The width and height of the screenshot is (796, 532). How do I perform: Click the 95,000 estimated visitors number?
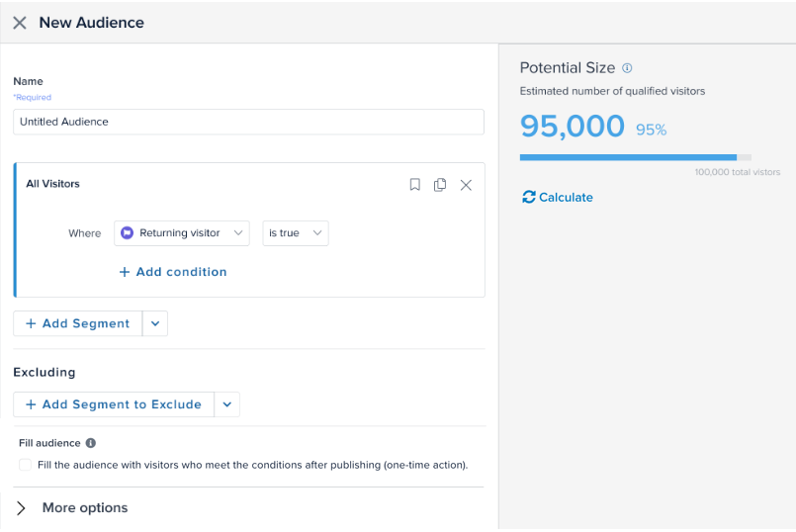click(x=573, y=127)
